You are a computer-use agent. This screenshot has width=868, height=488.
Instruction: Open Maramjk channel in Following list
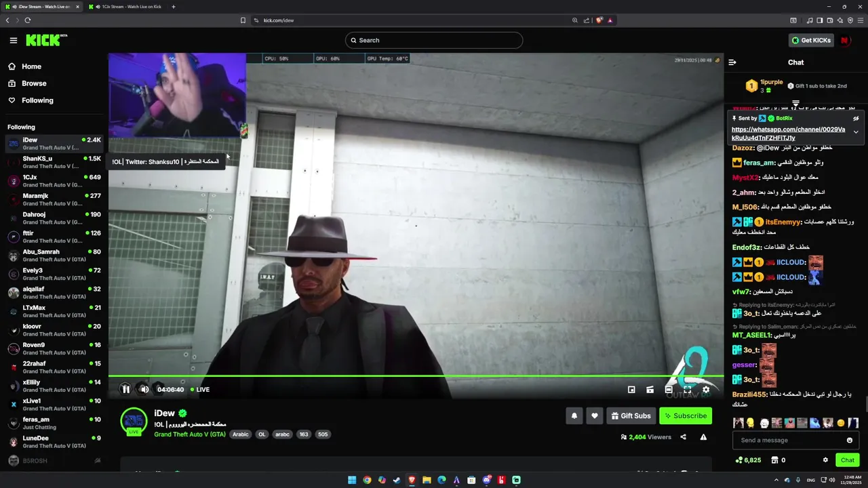[54, 199]
